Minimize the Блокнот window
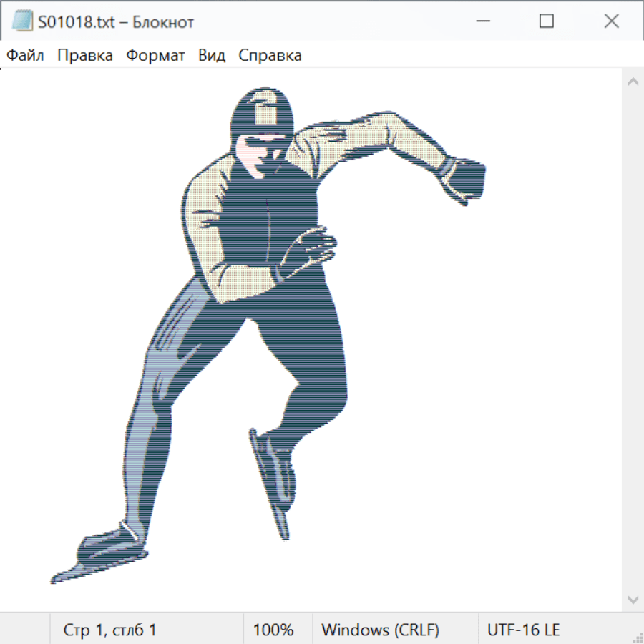 click(x=481, y=21)
